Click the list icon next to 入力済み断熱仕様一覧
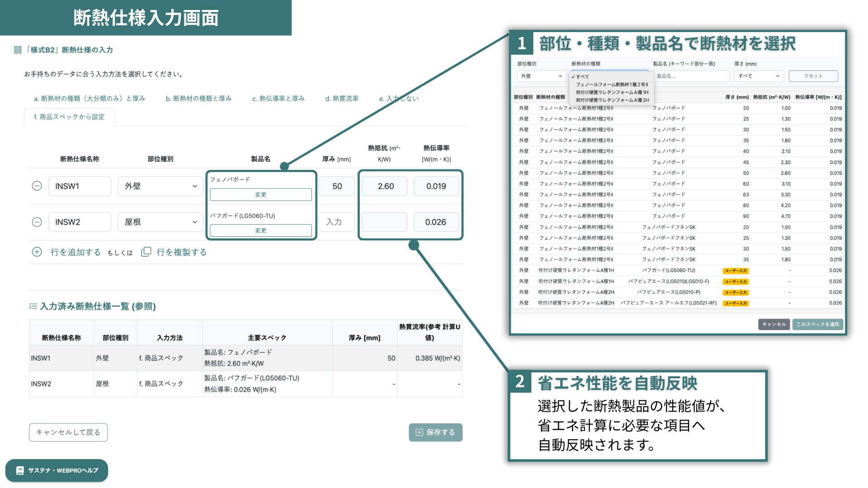The image size is (868, 488). [x=33, y=306]
